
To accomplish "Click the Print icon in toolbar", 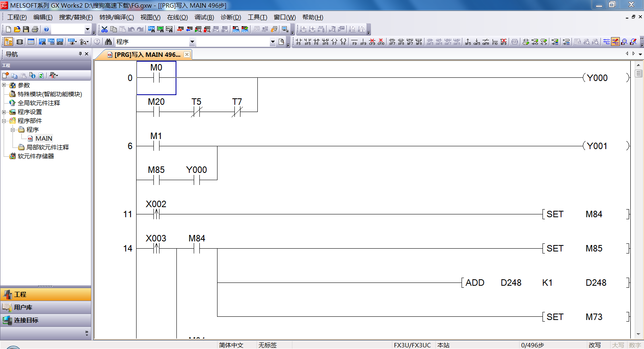I will 35,29.
